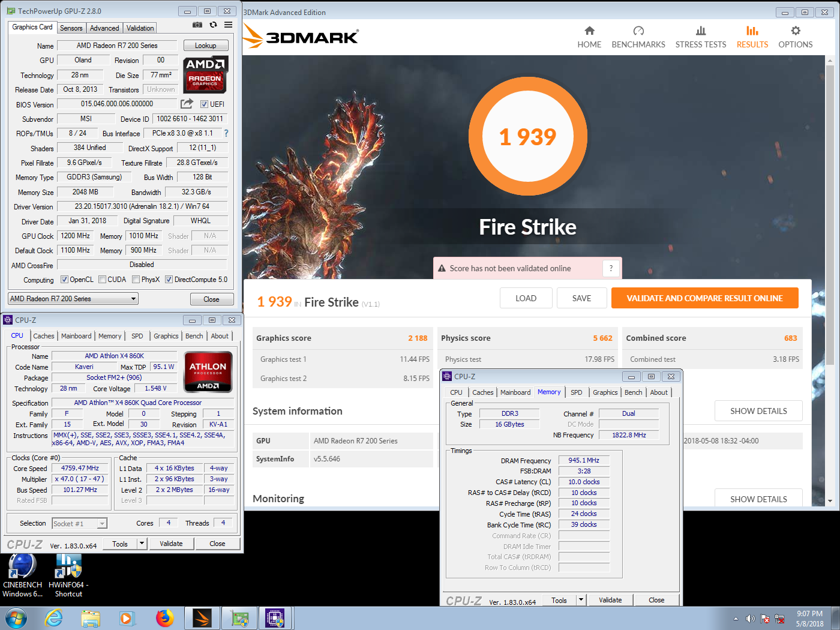Open the Bus Interface question mark help

pos(226,133)
